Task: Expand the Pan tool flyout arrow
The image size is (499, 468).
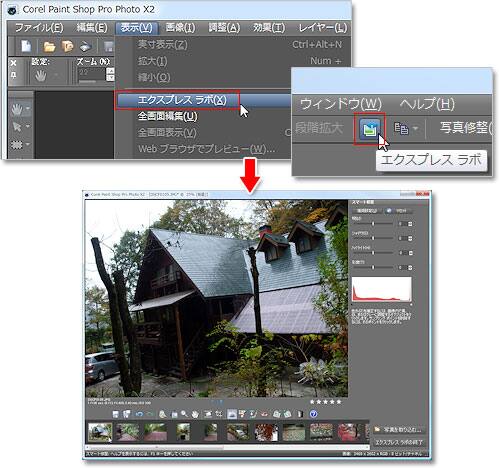Action: tap(28, 108)
